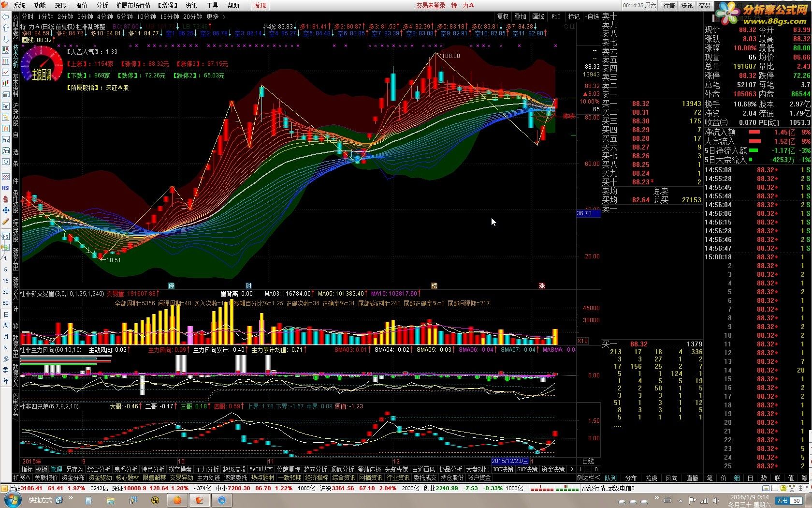Image resolution: width=812 pixels, height=508 pixels.
Task: Open the orange fruit taskbar application
Action: [177, 500]
